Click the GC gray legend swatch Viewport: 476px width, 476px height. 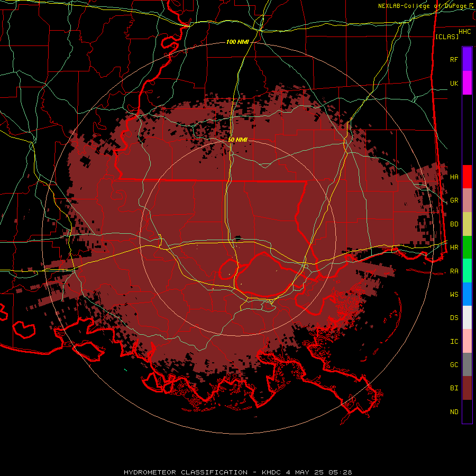click(467, 364)
